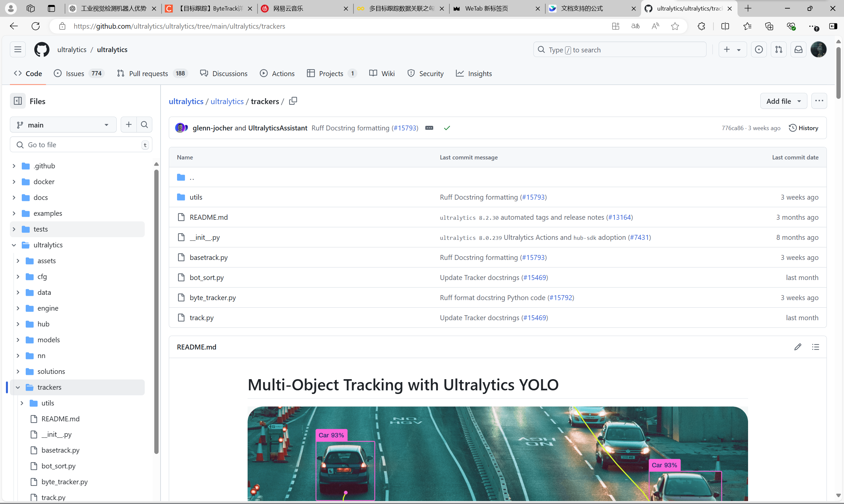Image resolution: width=844 pixels, height=504 pixels.
Task: Open the Pull requests shortcut icon in header
Action: 779,50
